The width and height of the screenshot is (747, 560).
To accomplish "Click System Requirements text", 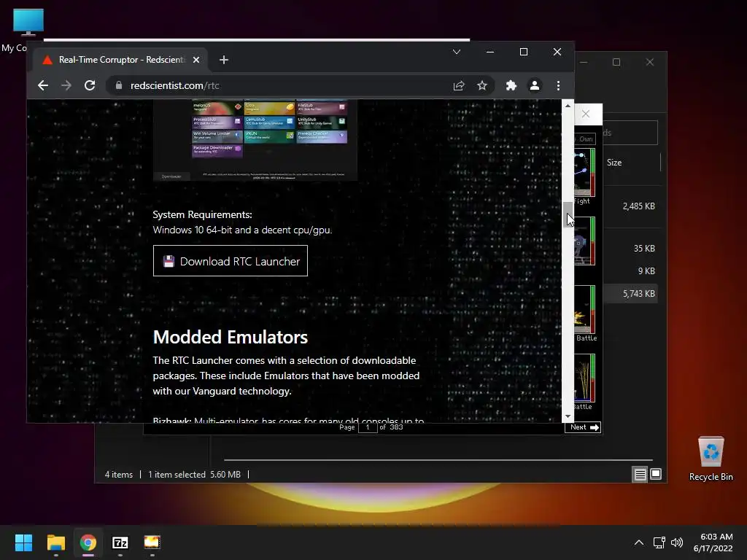I will coord(203,215).
